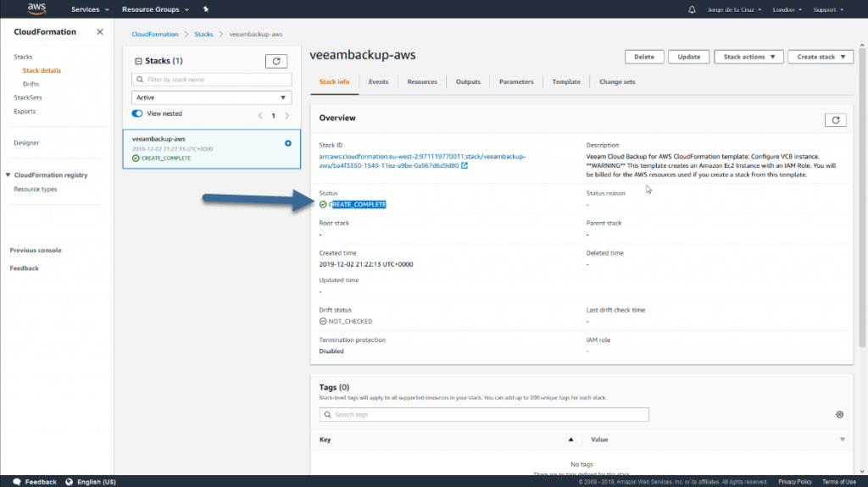Open Stack details in the sidebar
The height and width of the screenshot is (487, 868).
pyautogui.click(x=42, y=70)
